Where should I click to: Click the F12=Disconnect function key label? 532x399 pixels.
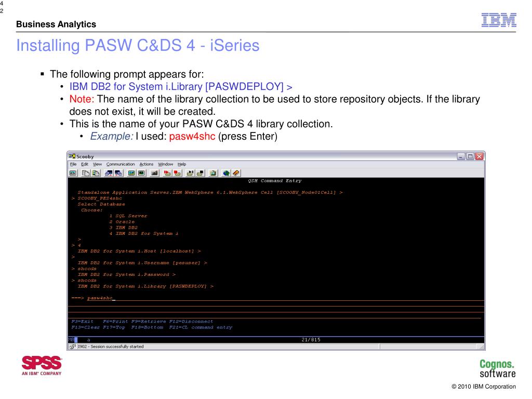click(191, 321)
